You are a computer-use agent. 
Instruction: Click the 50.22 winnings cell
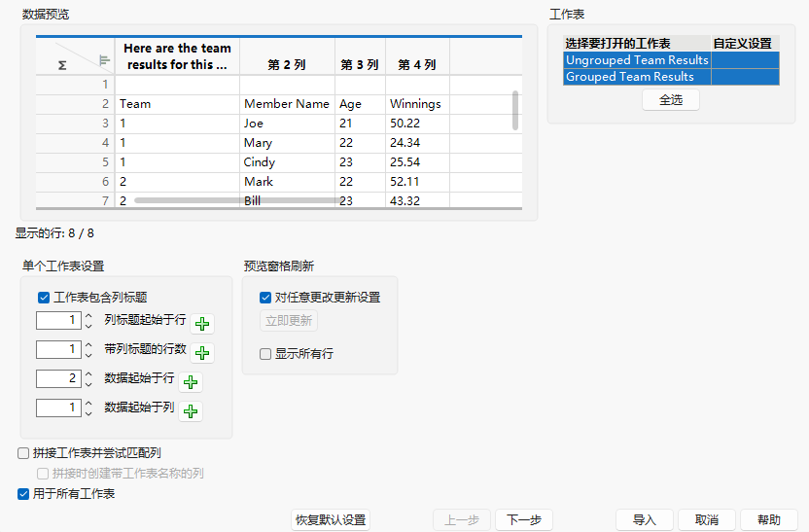(417, 124)
